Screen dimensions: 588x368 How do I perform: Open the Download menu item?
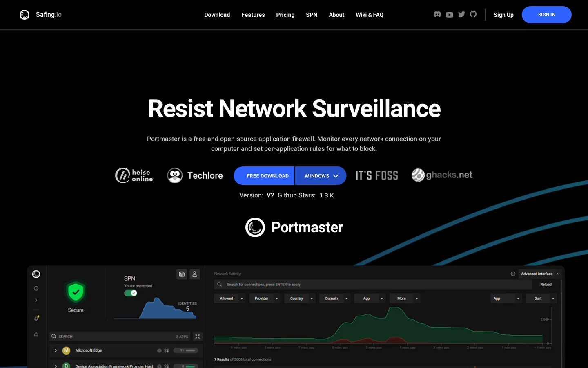point(217,15)
